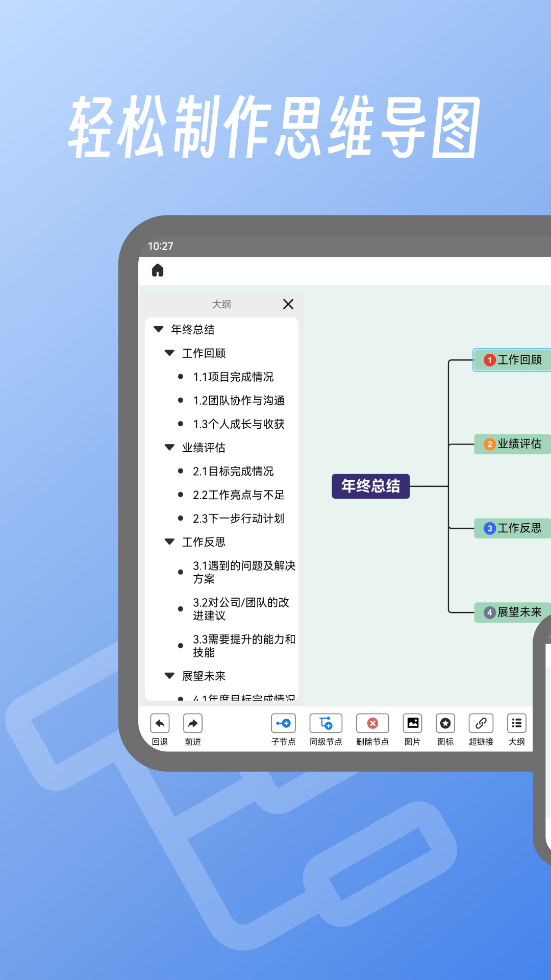The width and height of the screenshot is (551, 980).
Task: Click the redo (前进) arrow icon
Action: point(193,723)
